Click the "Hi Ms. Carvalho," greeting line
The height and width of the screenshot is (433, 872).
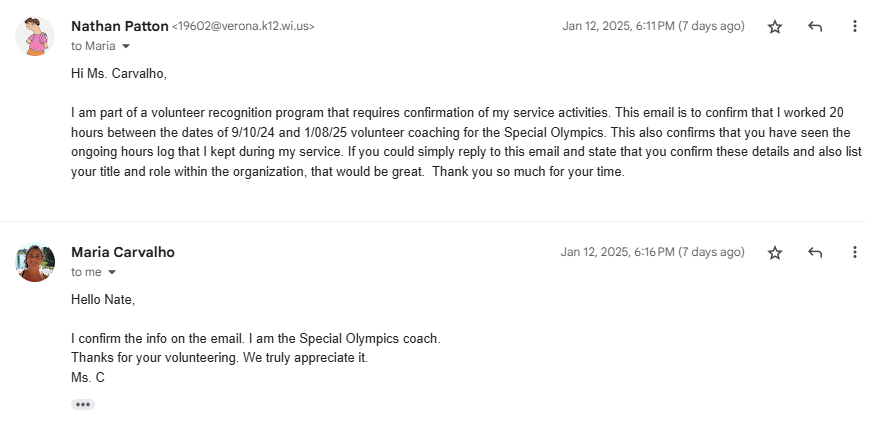pyautogui.click(x=119, y=74)
